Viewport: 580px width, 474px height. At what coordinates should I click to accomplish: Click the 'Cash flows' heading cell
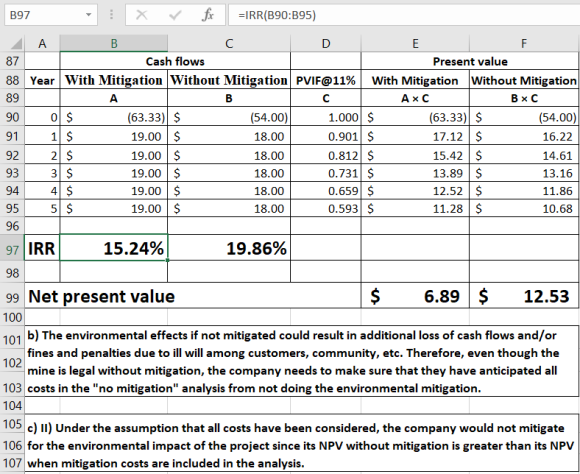pyautogui.click(x=175, y=61)
